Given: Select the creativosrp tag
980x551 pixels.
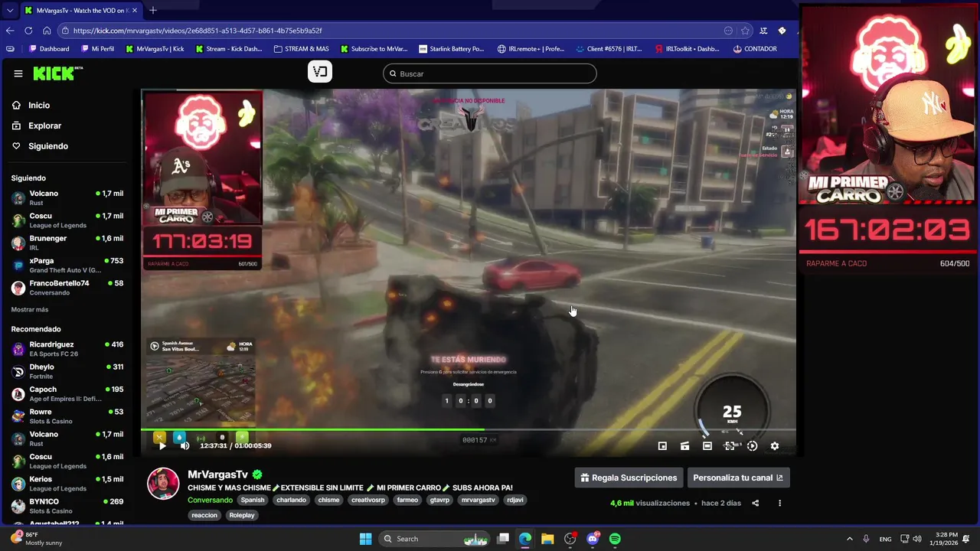Looking at the screenshot, I should [x=368, y=500].
